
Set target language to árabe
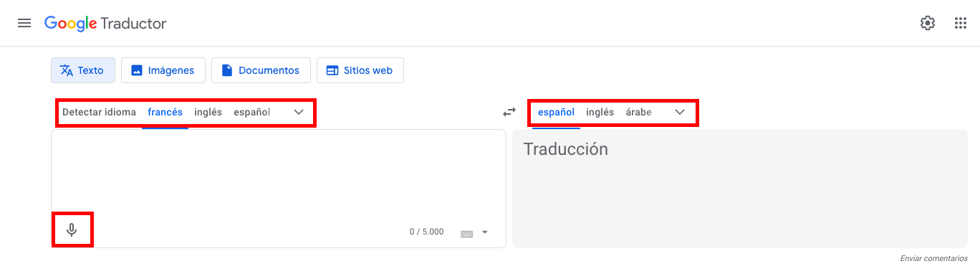pos(638,112)
